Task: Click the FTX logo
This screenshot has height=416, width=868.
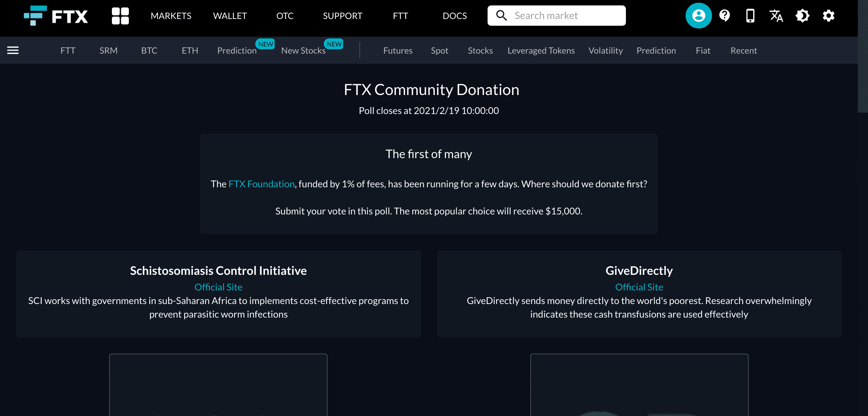Action: click(x=56, y=16)
